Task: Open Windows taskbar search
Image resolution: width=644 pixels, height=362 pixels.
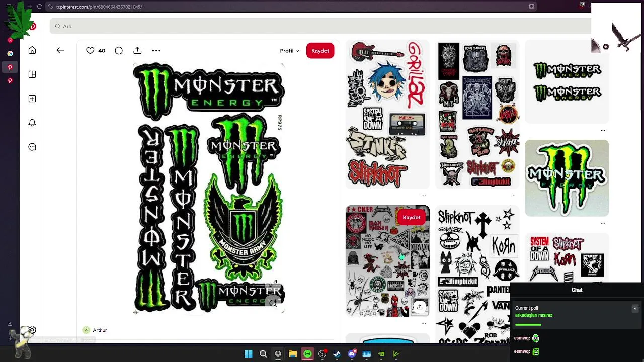Action: pyautogui.click(x=263, y=354)
